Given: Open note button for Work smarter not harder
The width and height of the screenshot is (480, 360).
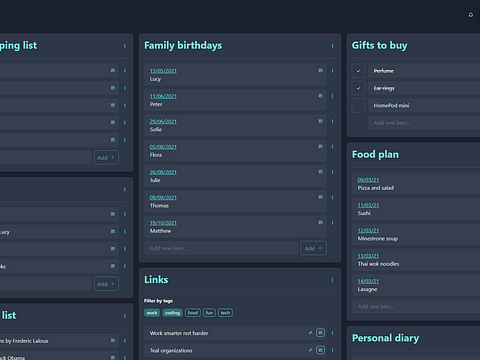Looking at the screenshot, I should [320, 333].
